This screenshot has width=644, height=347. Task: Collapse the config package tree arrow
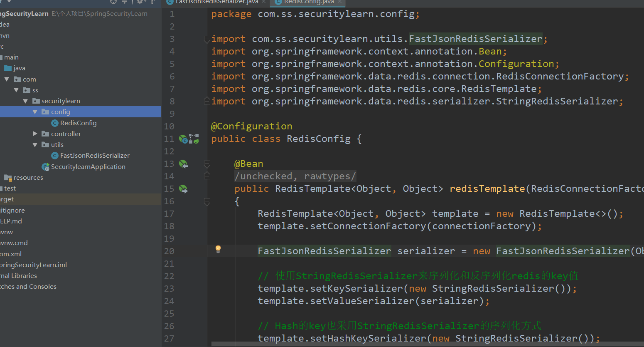(35, 112)
